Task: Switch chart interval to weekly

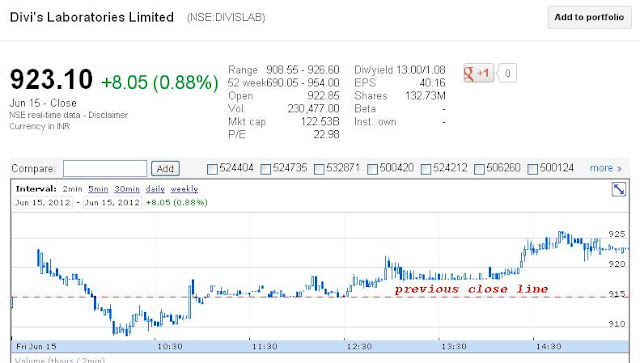Action: [184, 189]
